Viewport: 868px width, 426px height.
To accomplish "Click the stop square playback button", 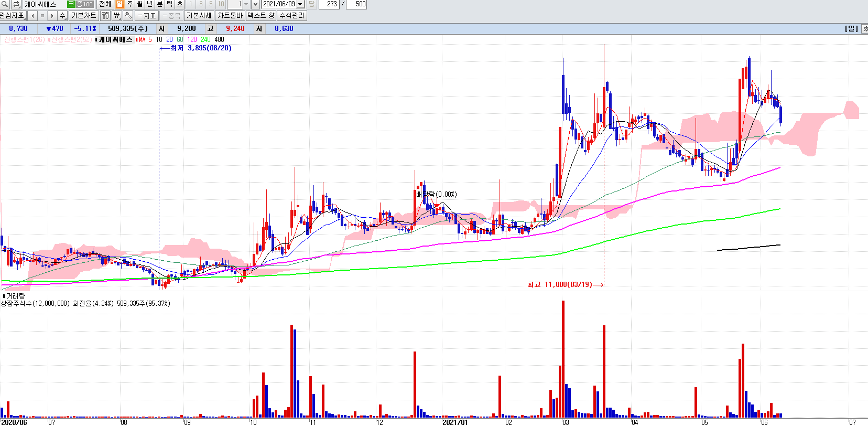I will [x=42, y=16].
